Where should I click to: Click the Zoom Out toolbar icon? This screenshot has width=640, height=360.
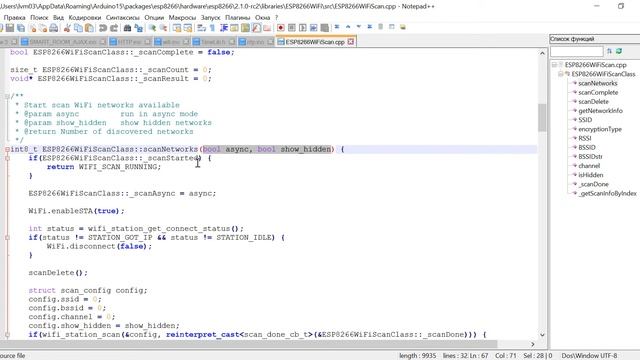pyautogui.click(x=163, y=28)
